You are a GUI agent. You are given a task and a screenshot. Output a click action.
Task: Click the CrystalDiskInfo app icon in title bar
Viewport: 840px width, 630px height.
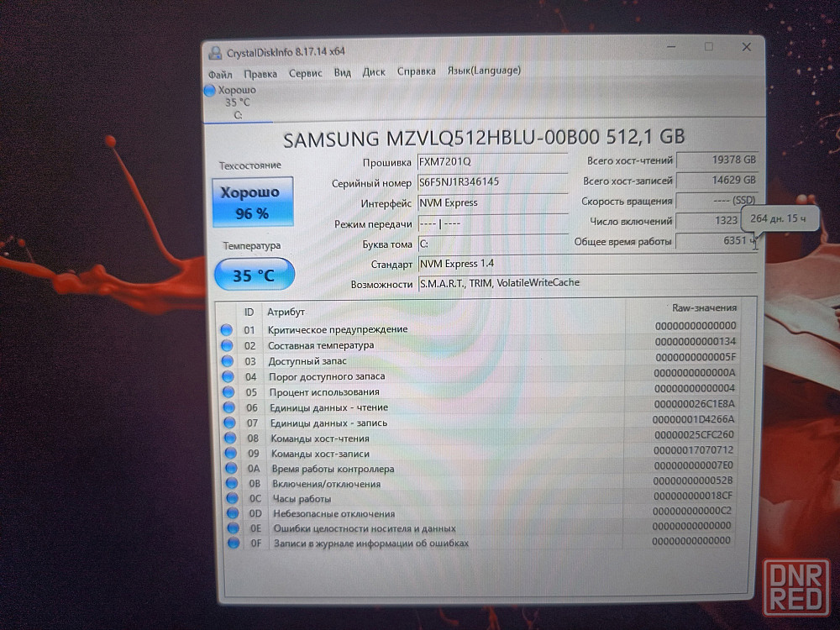click(215, 52)
